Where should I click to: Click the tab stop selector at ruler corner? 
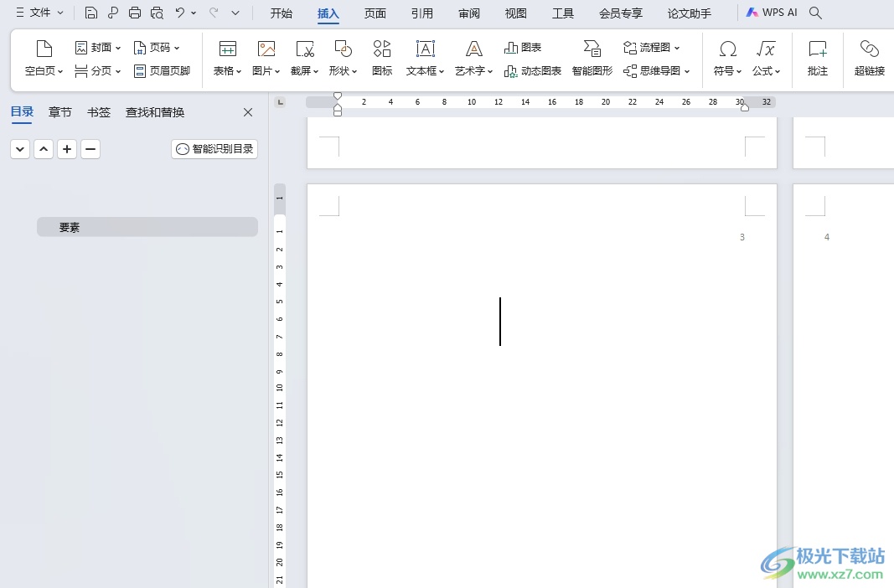[280, 102]
